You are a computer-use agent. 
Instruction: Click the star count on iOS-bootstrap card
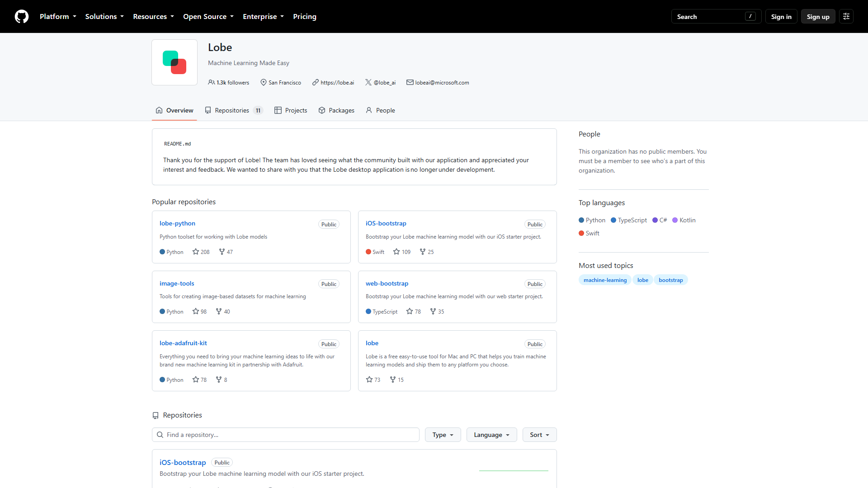[402, 252]
